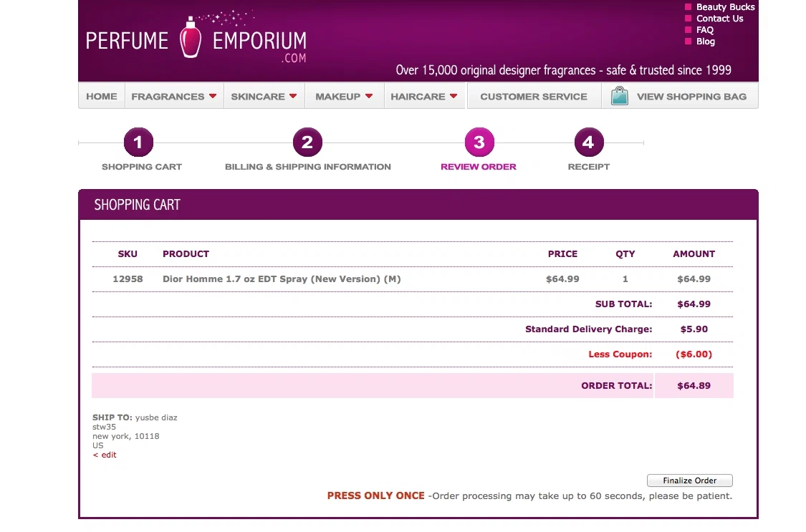Viewport: 806px width, 532px height.
Task: Expand the Makeup dropdown arrow
Action: pos(368,96)
